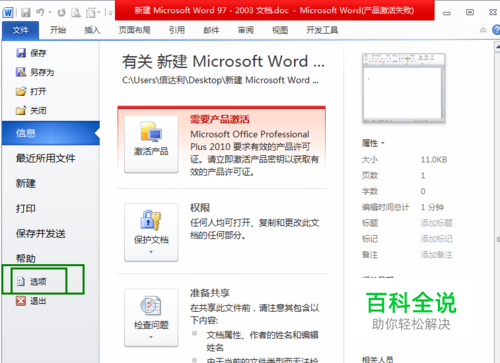Click the 激活产品 (Activate Product) button

click(151, 144)
